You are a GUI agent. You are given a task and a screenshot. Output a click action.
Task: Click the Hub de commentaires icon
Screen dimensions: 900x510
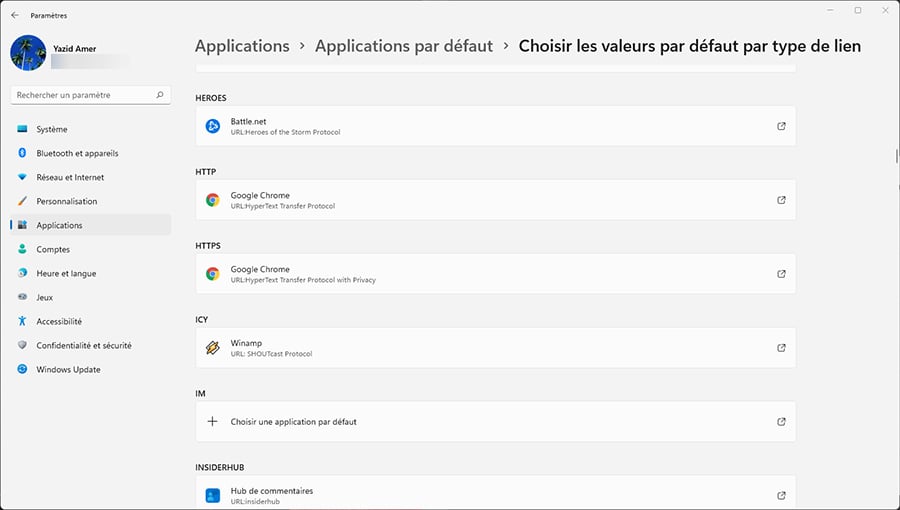coord(213,496)
